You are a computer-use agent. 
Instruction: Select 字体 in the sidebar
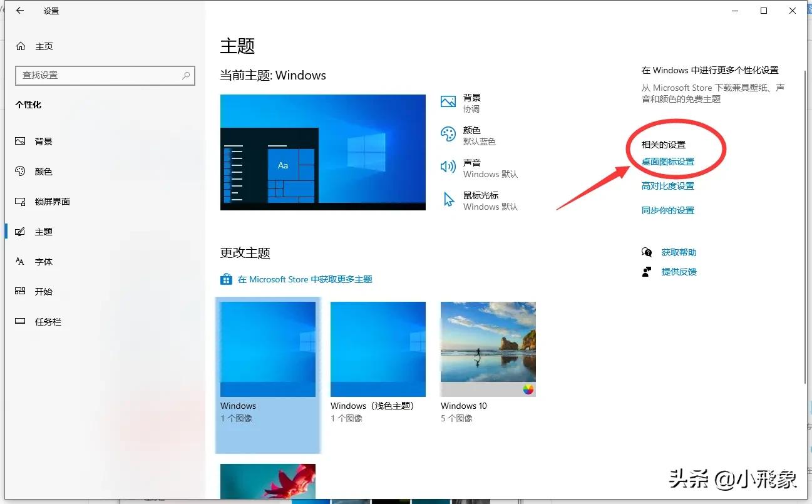click(x=44, y=261)
